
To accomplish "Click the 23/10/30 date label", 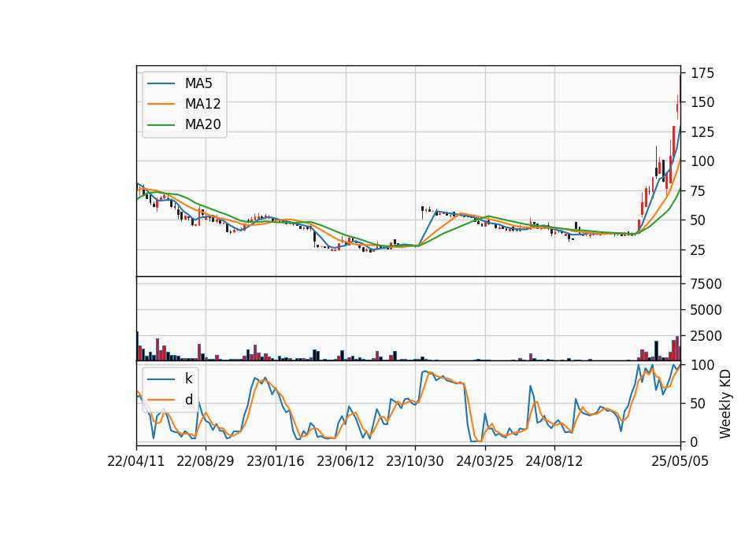I will click(x=415, y=461).
